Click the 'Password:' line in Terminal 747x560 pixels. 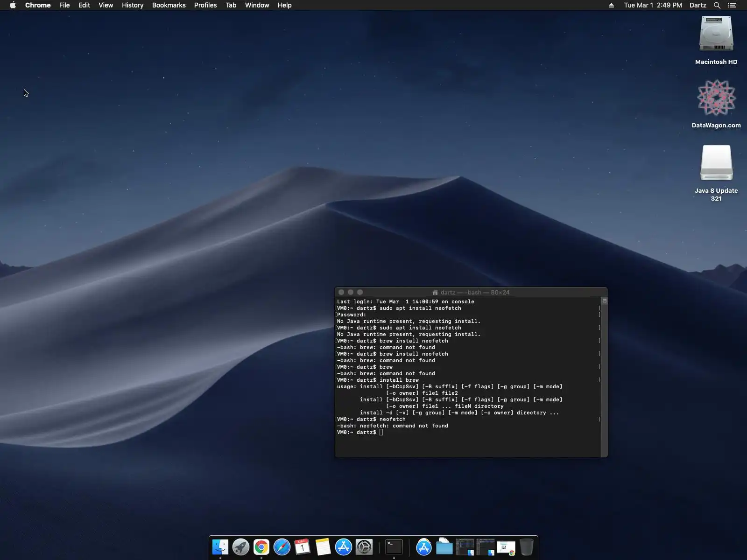coord(352,315)
